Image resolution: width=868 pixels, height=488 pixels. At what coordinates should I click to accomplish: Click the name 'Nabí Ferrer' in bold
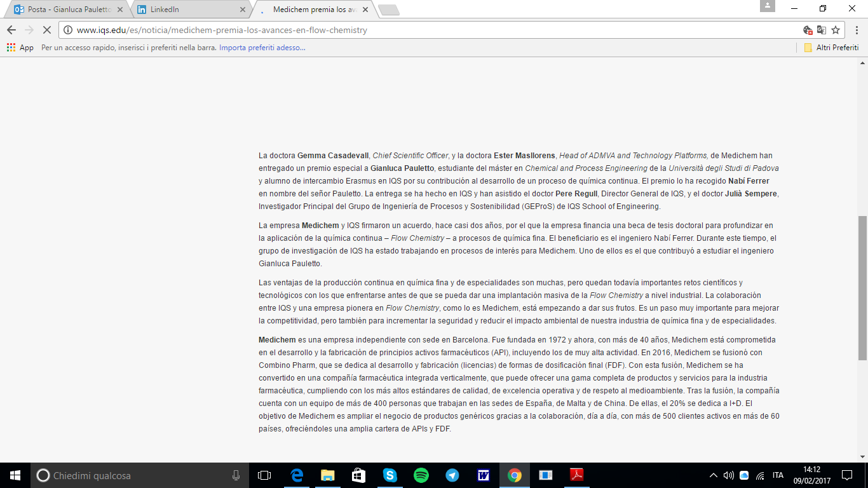tap(749, 181)
